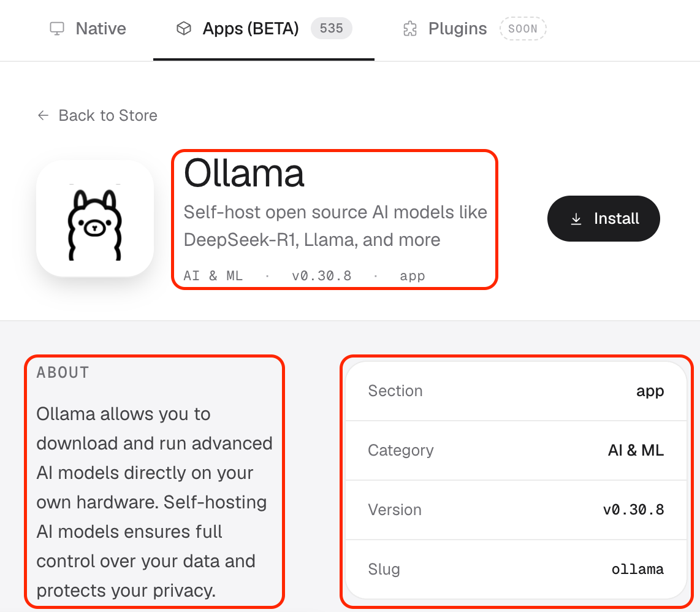Open the Apps (BETA) tab

(x=264, y=29)
